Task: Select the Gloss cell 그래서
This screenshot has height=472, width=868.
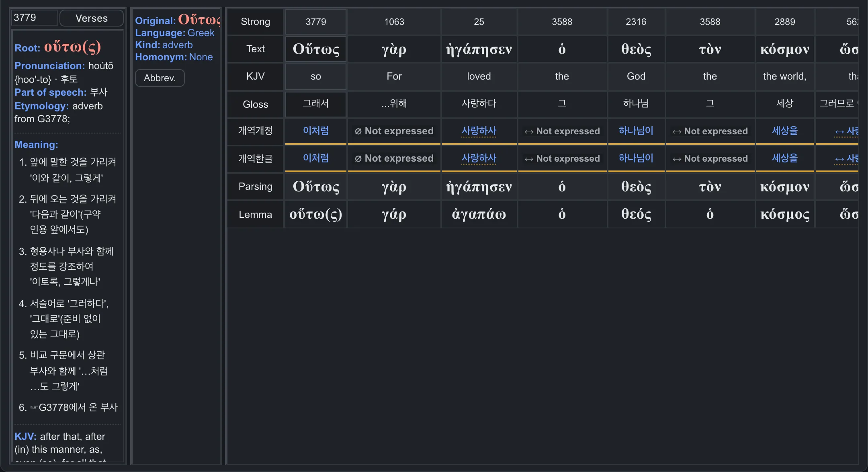Action: point(316,104)
